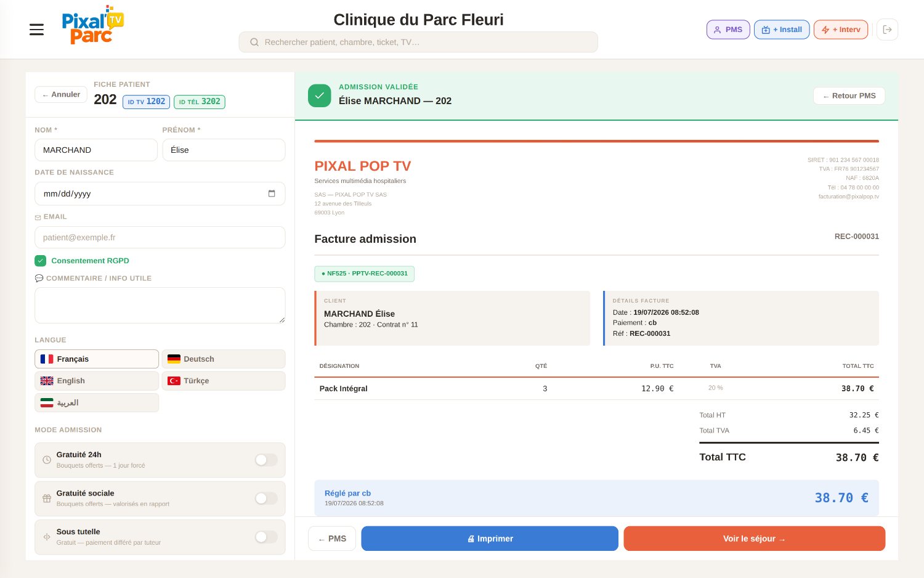Click the logout icon in header

point(887,30)
